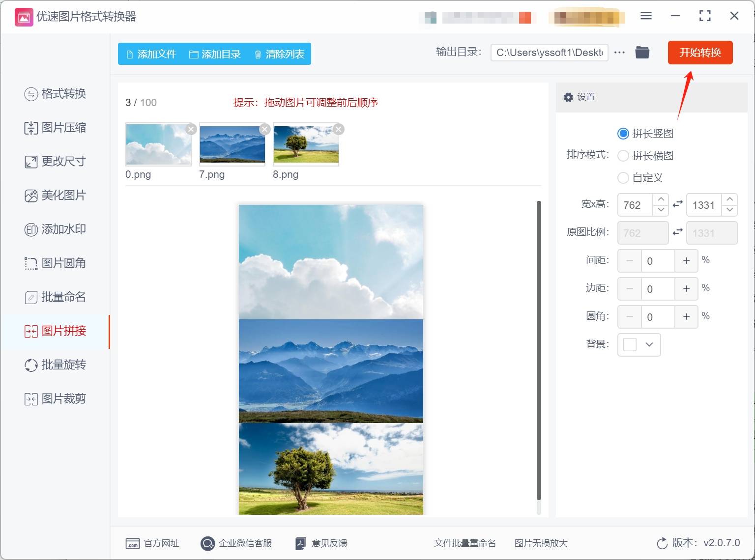Open output folder icon
The image size is (755, 560).
(x=642, y=52)
